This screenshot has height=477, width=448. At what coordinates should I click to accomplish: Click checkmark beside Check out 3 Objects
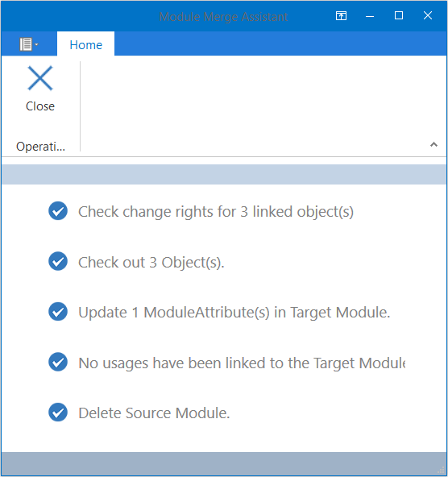click(x=58, y=261)
